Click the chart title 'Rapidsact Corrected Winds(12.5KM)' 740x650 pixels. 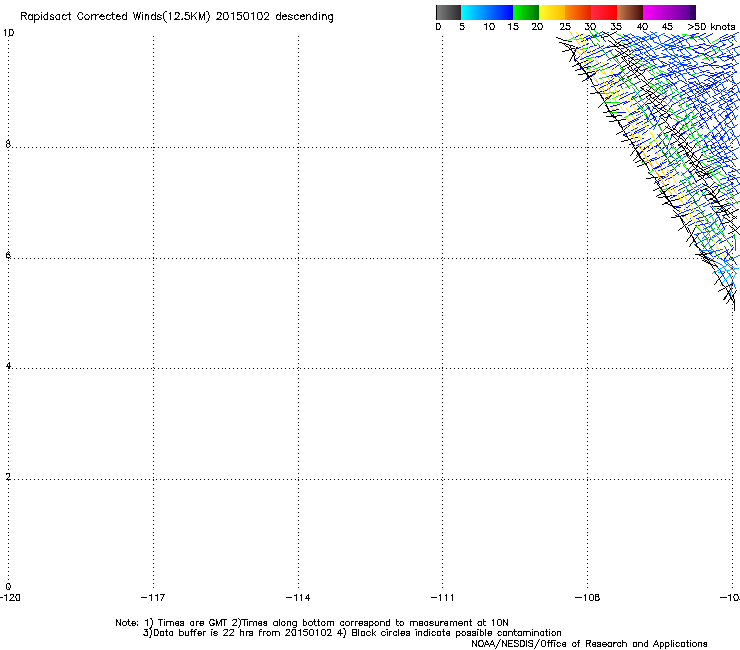tap(115, 17)
